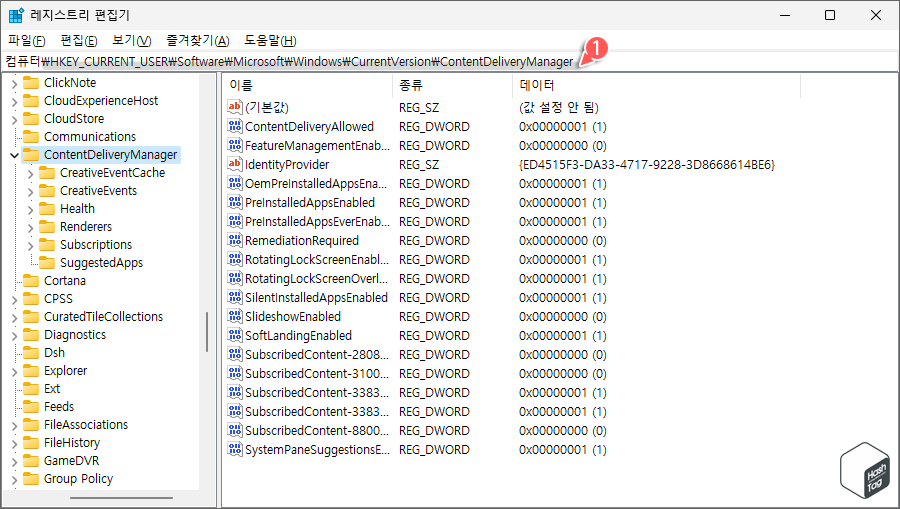Click the SoftLandingEnabled DWORD icon
This screenshot has width=900, height=509.
tap(235, 335)
